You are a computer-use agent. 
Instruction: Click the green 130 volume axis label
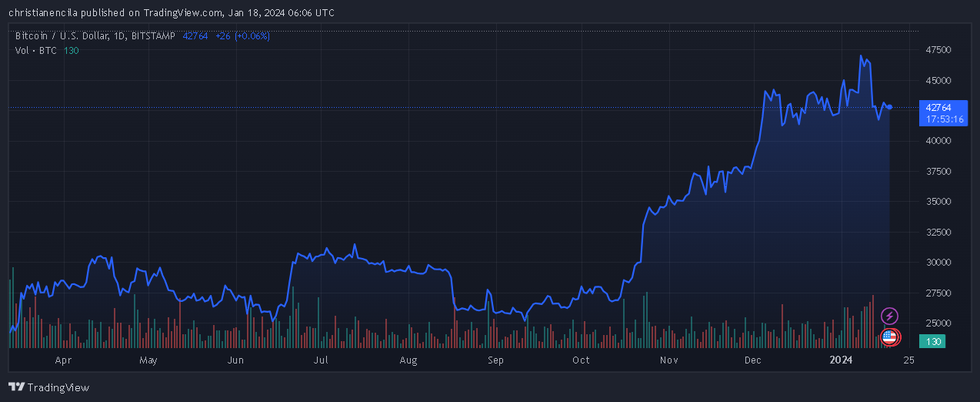click(x=934, y=341)
